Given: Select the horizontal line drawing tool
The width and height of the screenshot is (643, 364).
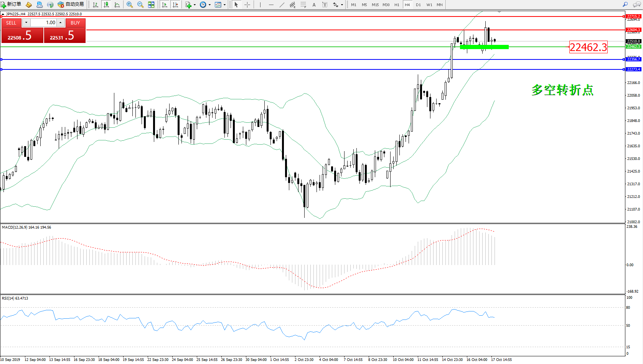Looking at the screenshot, I should [271, 5].
